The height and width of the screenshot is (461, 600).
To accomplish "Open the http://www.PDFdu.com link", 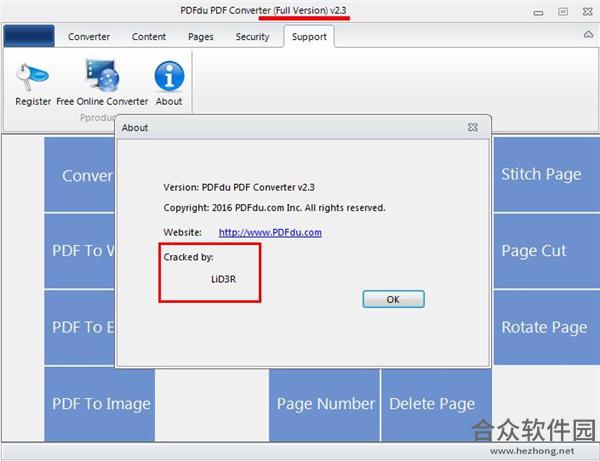I will tap(270, 232).
